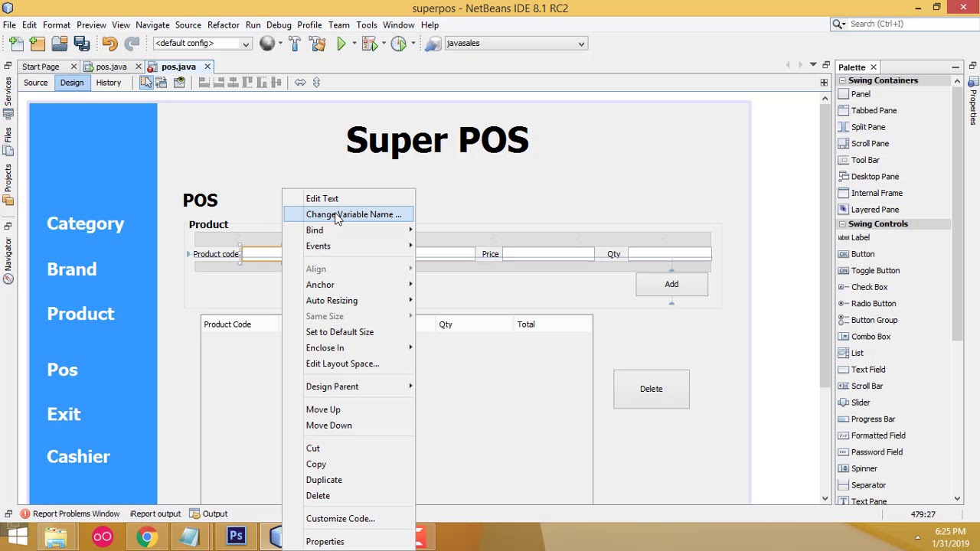980x551 pixels.
Task: Click the Save All toolbar icon
Action: point(82,44)
